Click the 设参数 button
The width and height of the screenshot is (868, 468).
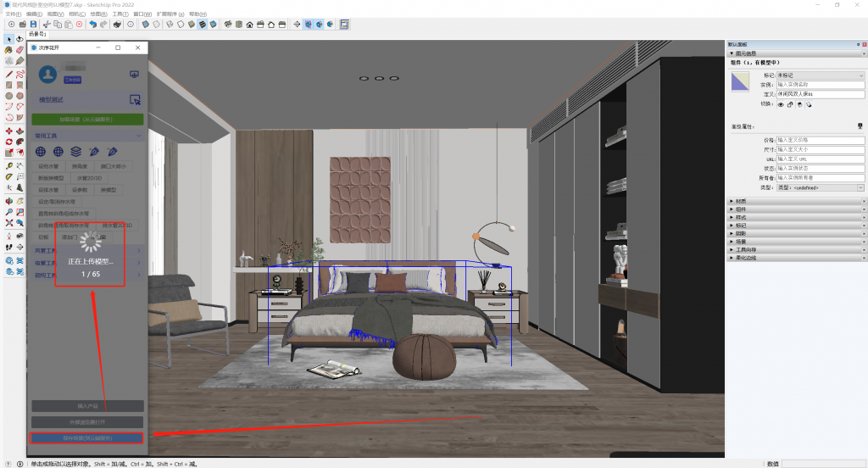pyautogui.click(x=80, y=190)
